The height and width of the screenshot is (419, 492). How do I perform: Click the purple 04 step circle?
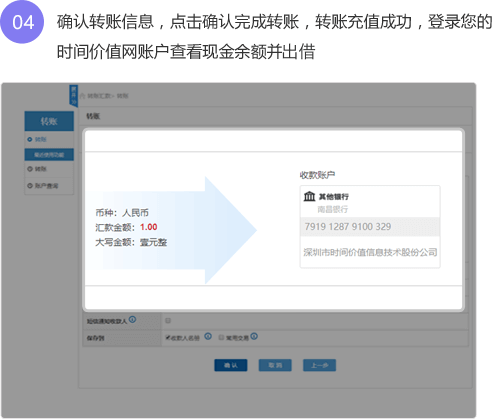(x=22, y=22)
